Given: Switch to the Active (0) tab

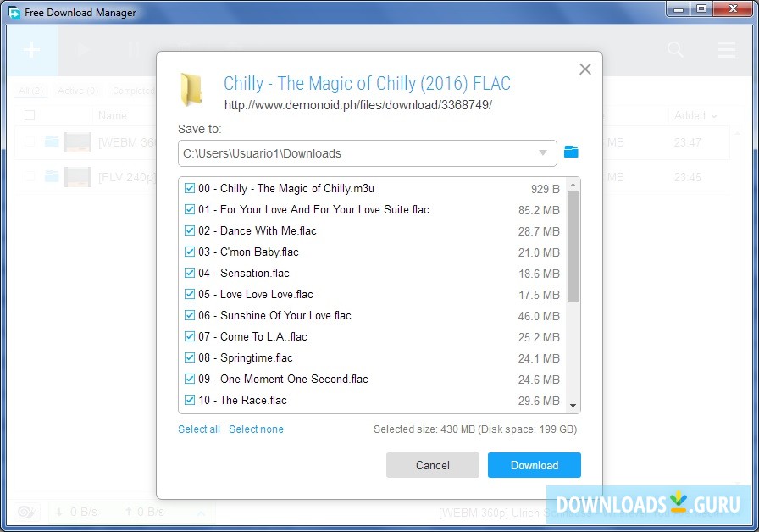Looking at the screenshot, I should pyautogui.click(x=78, y=91).
